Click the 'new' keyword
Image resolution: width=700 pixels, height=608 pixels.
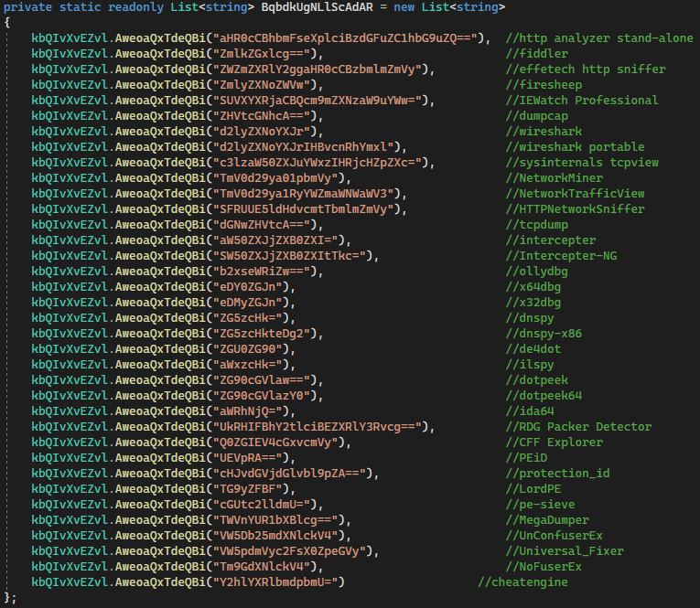point(404,7)
